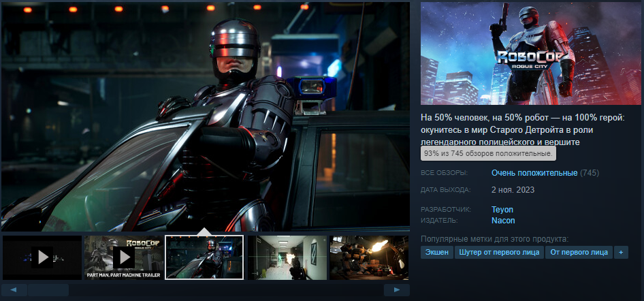Play the first dark video thumbnail

point(42,257)
